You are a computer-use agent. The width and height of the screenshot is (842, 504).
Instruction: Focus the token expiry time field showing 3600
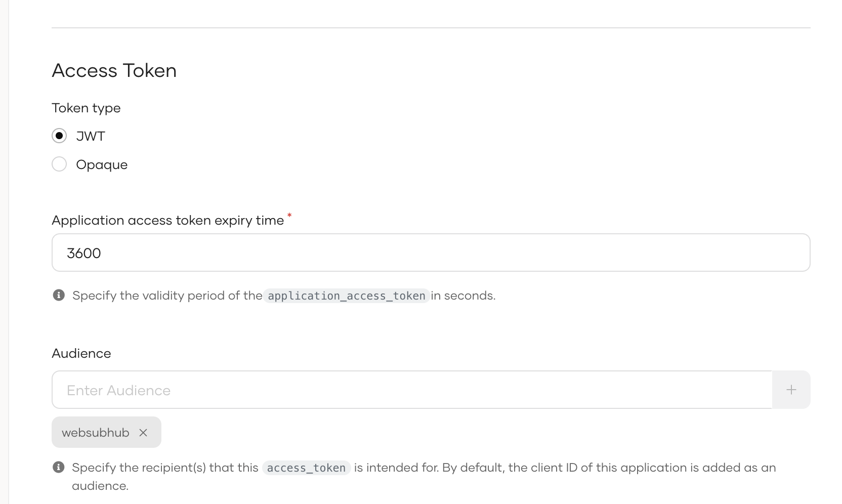pos(430,253)
